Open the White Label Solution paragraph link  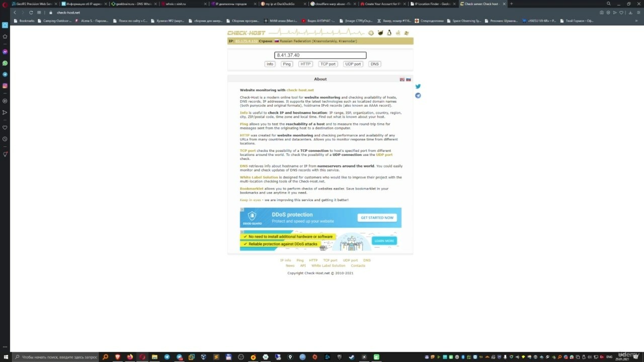click(x=259, y=177)
